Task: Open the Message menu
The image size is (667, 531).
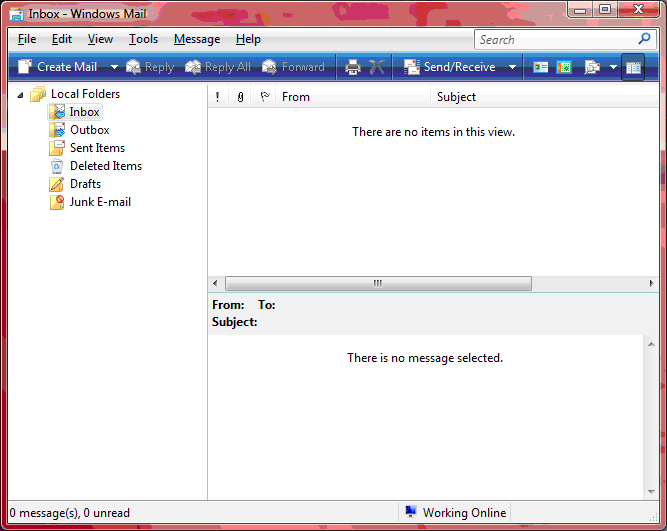Action: click(197, 39)
